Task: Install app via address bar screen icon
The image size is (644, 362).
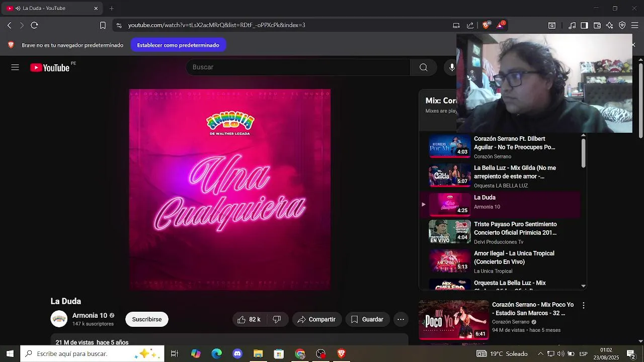Action: [x=456, y=25]
